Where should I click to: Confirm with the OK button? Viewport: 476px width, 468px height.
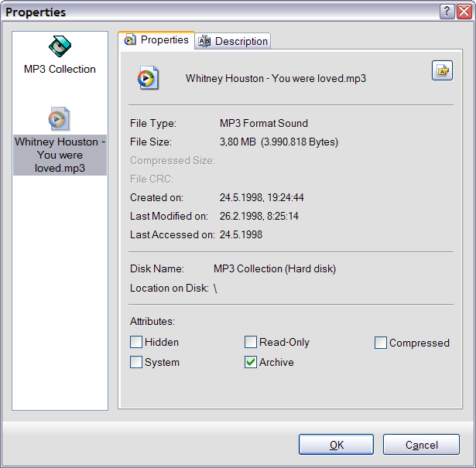coord(337,445)
